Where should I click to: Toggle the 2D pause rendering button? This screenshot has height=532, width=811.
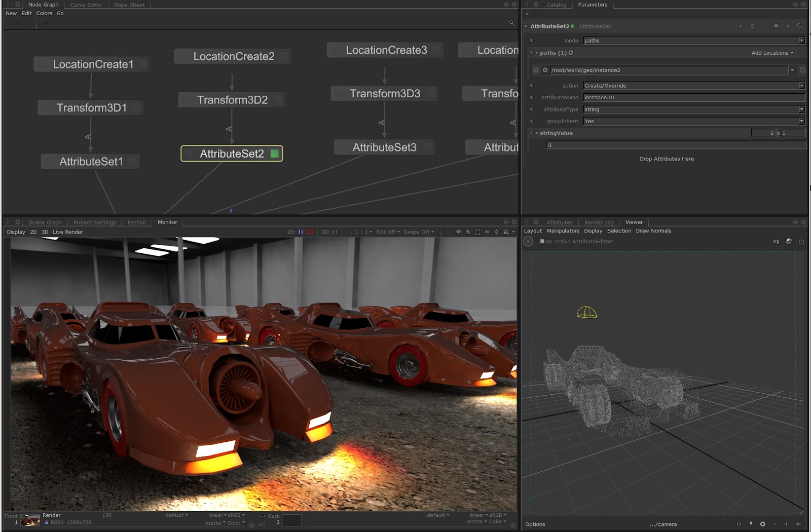(x=301, y=232)
